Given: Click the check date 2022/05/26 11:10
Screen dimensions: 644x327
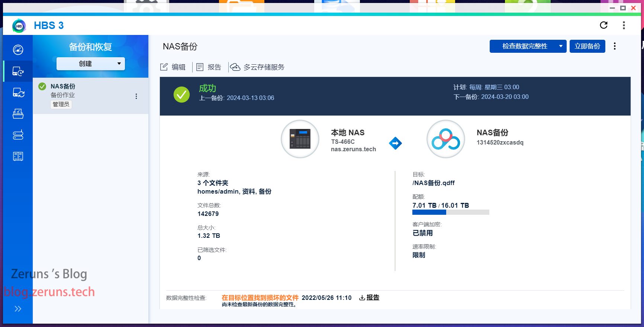Looking at the screenshot, I should pyautogui.click(x=326, y=298).
